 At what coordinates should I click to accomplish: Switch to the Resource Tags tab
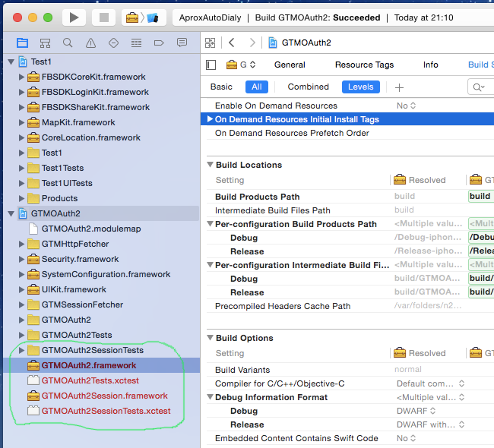(x=364, y=65)
